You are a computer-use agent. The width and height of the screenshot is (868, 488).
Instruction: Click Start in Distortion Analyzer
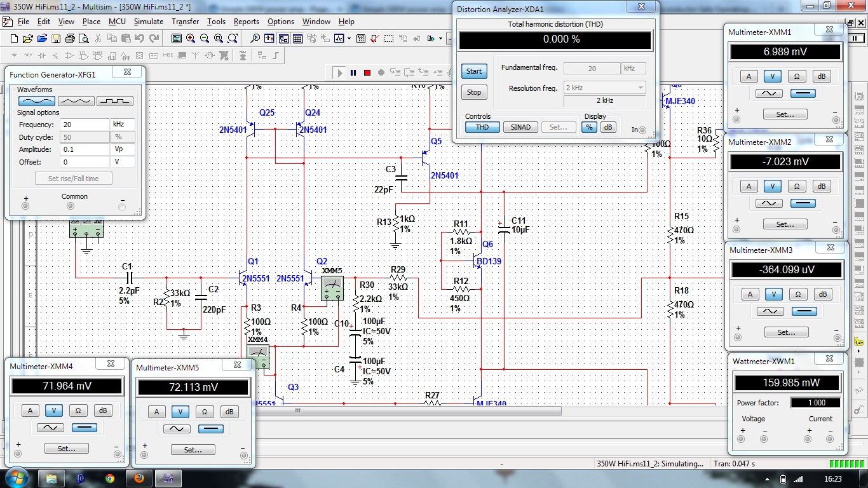[x=474, y=71]
